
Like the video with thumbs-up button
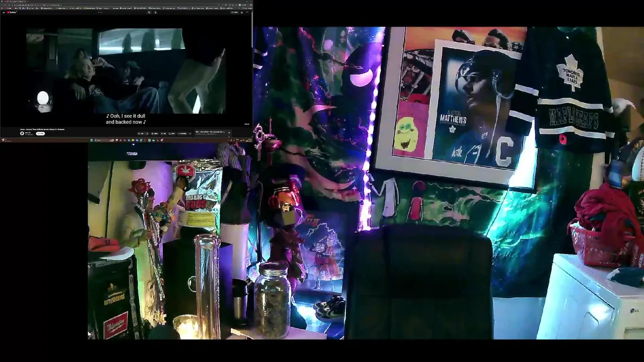(140, 134)
